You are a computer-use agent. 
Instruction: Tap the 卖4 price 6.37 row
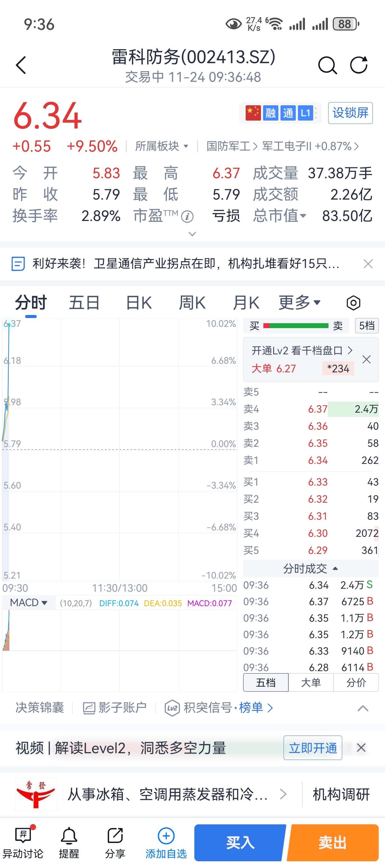point(311,409)
